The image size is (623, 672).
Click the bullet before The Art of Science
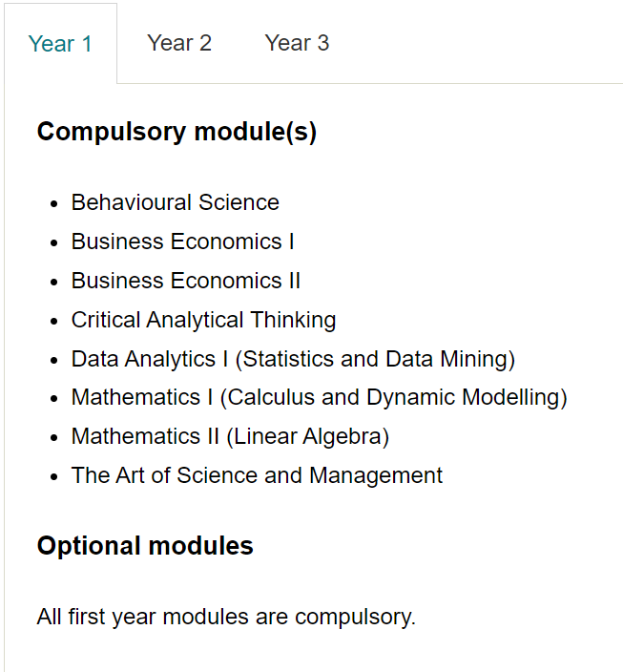coord(53,476)
